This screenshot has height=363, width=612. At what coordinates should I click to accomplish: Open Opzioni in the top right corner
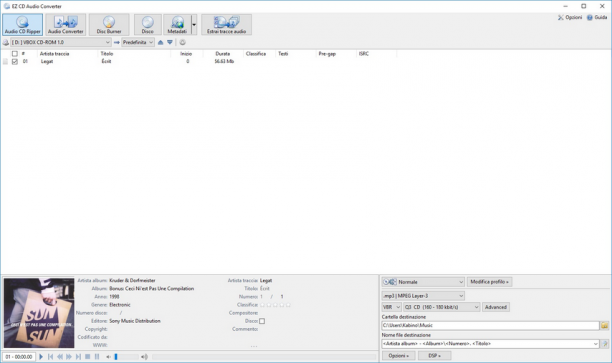570,18
